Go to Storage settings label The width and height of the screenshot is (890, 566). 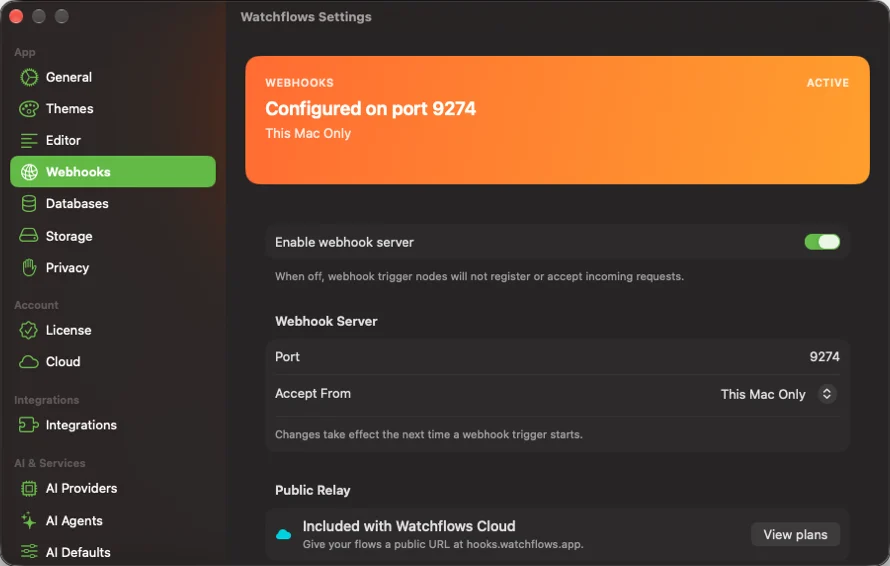(69, 236)
